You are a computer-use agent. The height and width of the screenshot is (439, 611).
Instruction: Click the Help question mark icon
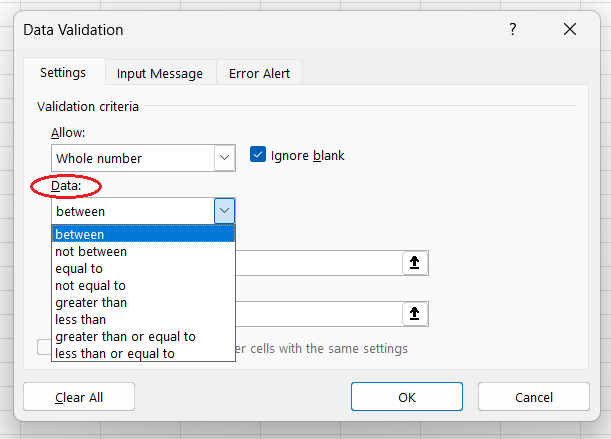click(513, 29)
